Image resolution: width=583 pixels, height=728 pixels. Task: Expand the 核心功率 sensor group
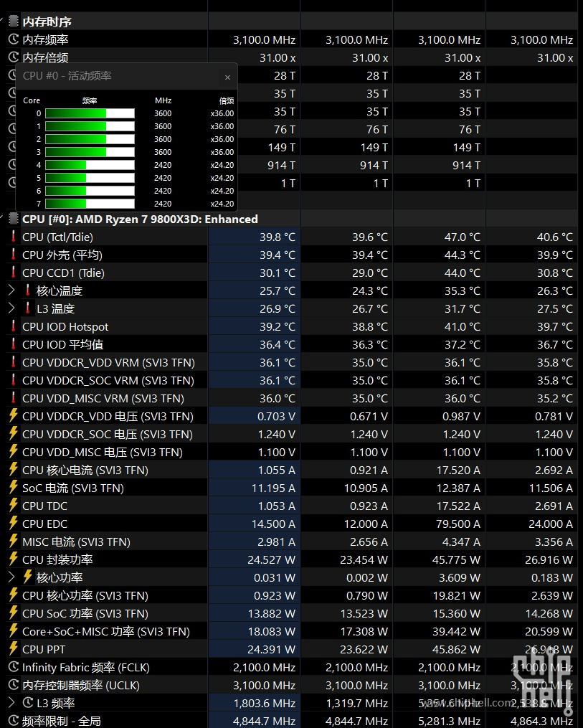pyautogui.click(x=11, y=577)
